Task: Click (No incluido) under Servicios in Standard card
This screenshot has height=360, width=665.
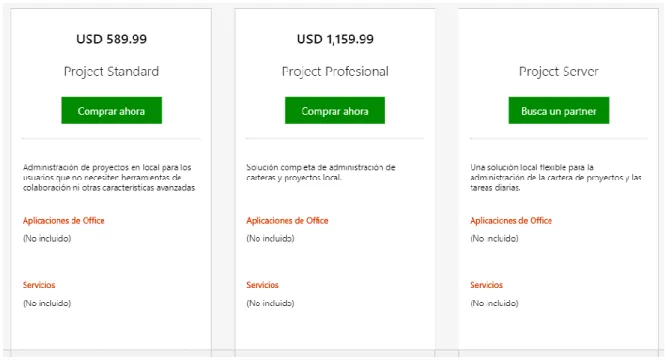Action: pyautogui.click(x=47, y=303)
